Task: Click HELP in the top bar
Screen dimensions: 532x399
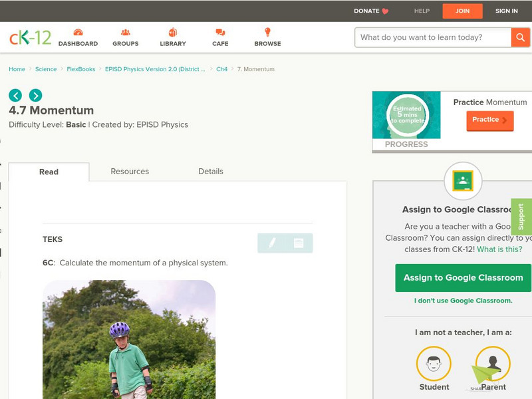Action: tap(422, 11)
